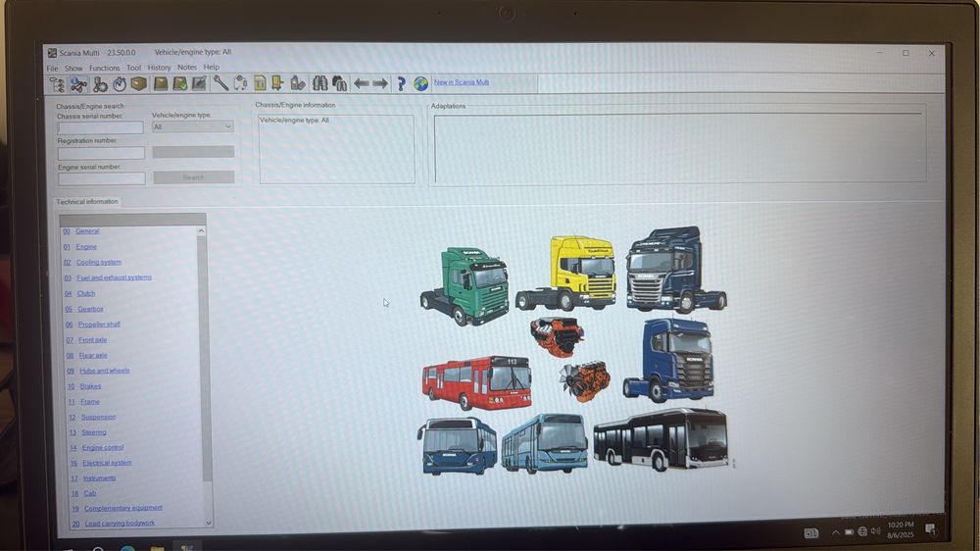This screenshot has height=551, width=980.
Task: Click the Engine serial number input field
Action: click(101, 178)
